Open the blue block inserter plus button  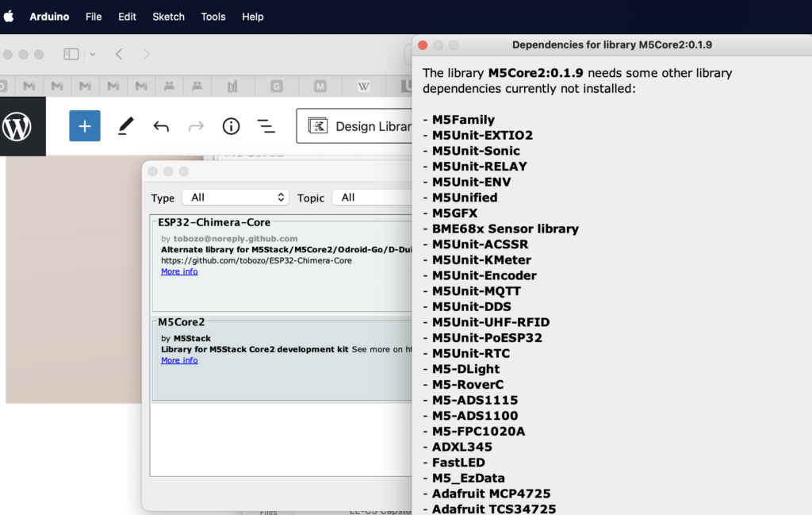[85, 126]
